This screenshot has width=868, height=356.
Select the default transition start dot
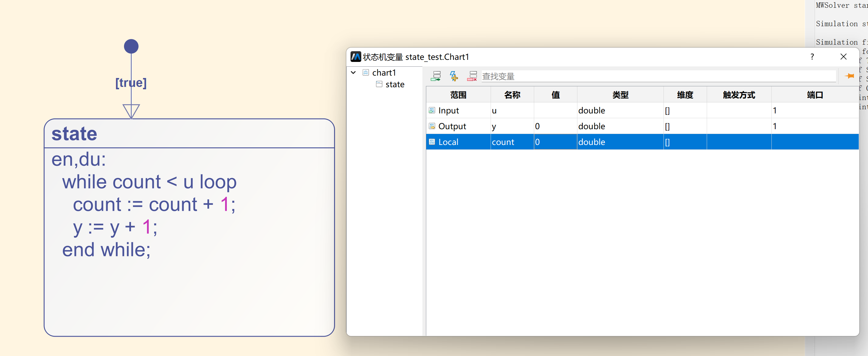(131, 46)
